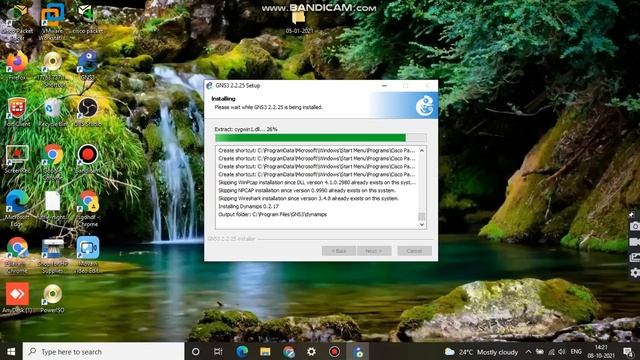640x360 pixels.
Task: Open Bandicam side panel settings gear
Action: coord(635,273)
